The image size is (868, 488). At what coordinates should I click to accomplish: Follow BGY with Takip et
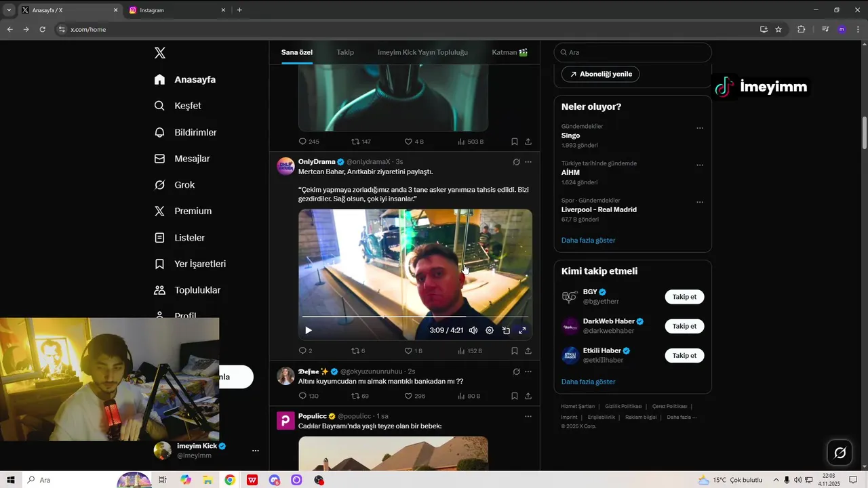point(684,297)
